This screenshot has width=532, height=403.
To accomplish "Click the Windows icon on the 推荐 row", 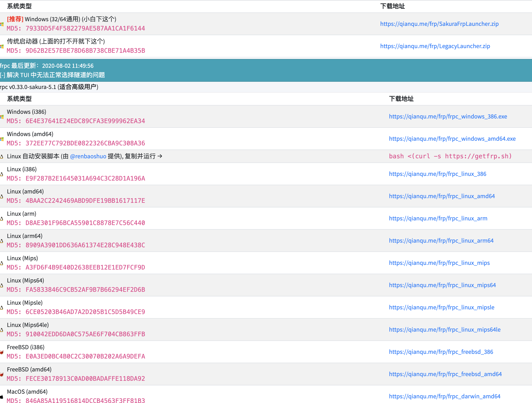I will 2,24.
